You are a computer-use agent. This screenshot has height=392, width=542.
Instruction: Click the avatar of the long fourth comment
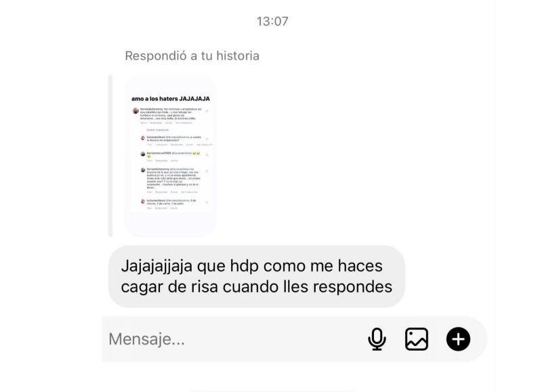pos(143,170)
